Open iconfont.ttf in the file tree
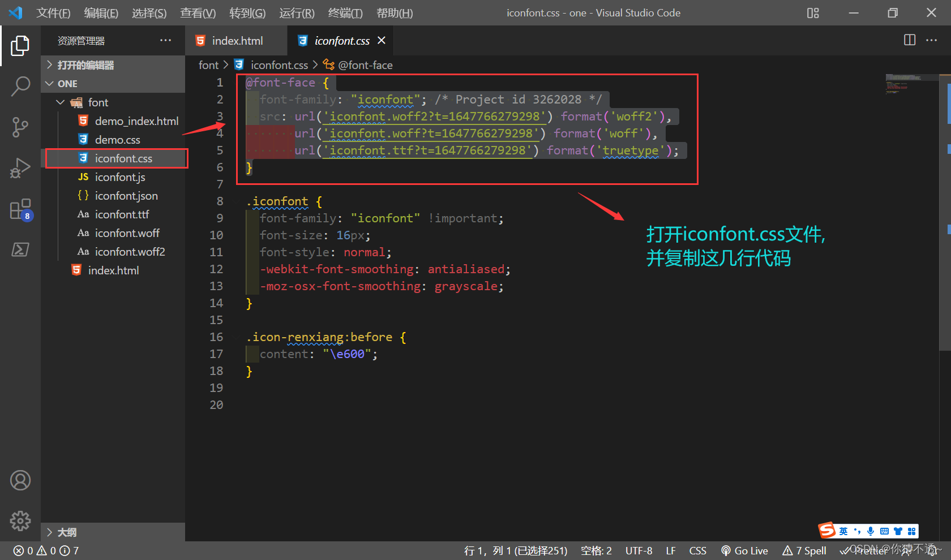Viewport: 951px width, 560px height. 113,214
